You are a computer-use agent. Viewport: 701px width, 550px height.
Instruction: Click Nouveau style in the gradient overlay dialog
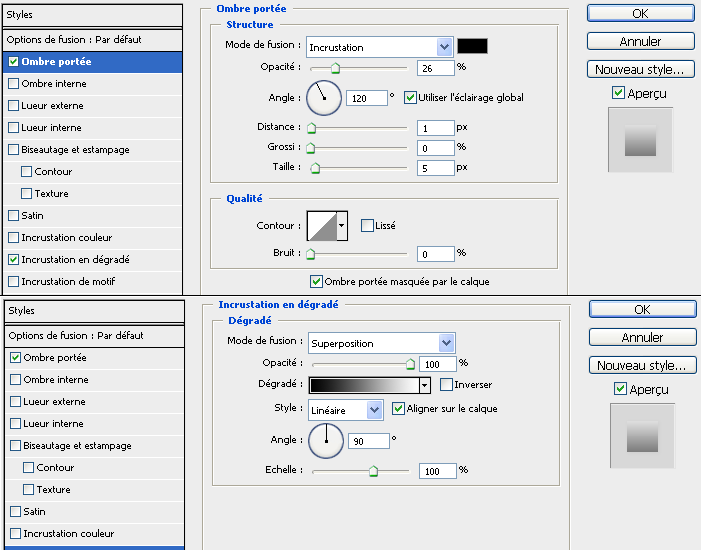[642, 365]
